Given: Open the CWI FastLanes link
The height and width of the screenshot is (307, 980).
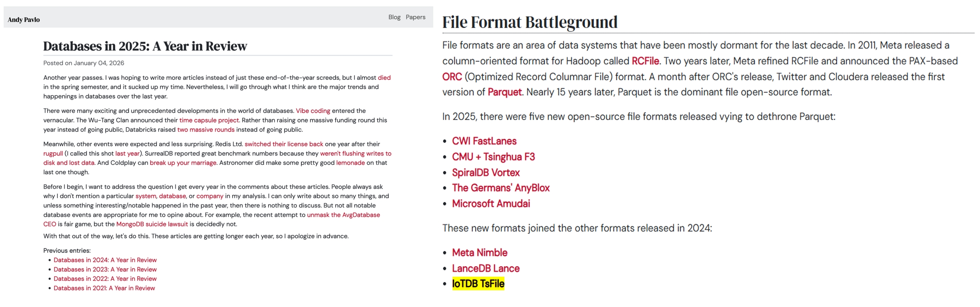Looking at the screenshot, I should tap(484, 141).
